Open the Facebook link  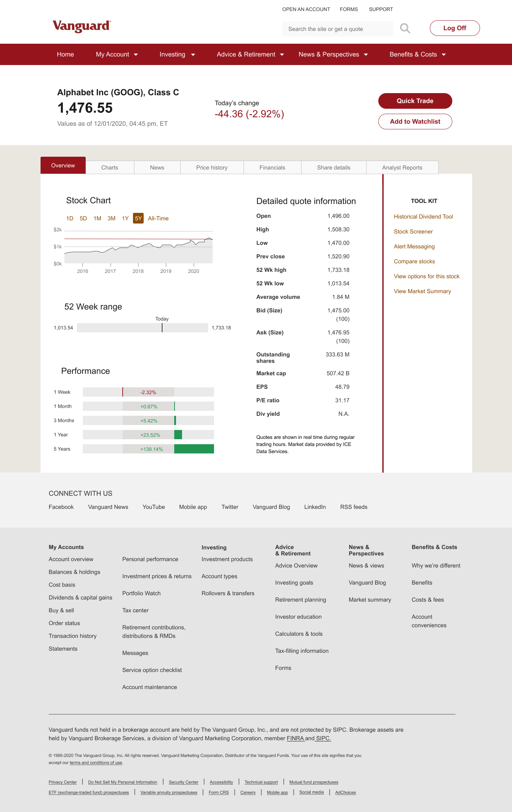61,507
